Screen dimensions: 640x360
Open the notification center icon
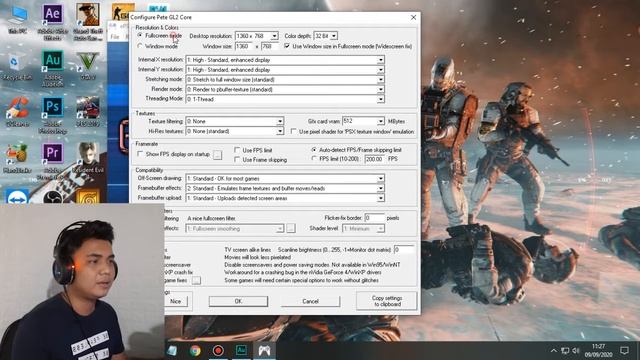tap(624, 350)
